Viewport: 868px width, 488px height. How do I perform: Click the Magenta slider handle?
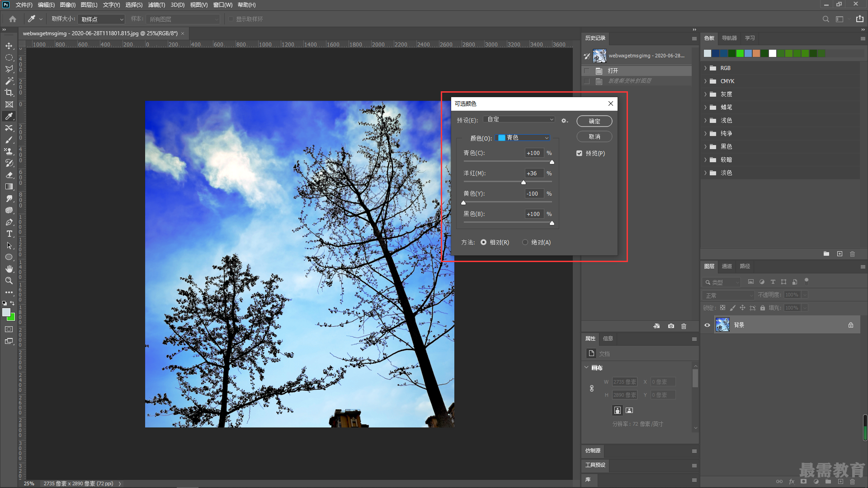click(x=523, y=182)
